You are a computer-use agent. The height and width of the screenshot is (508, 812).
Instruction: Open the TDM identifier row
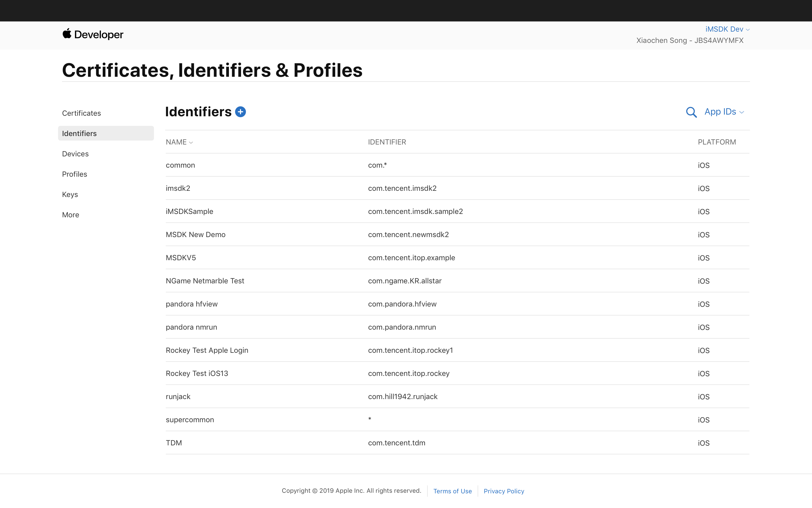pyautogui.click(x=457, y=443)
